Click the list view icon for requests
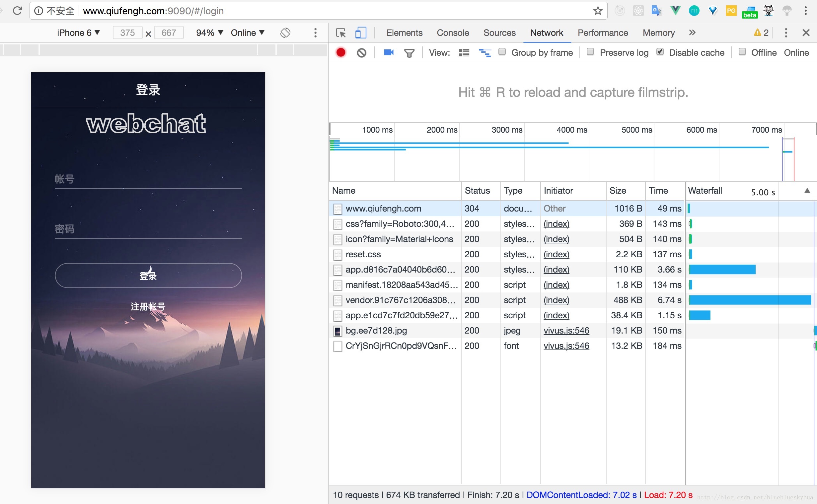The image size is (817, 504). coord(464,53)
